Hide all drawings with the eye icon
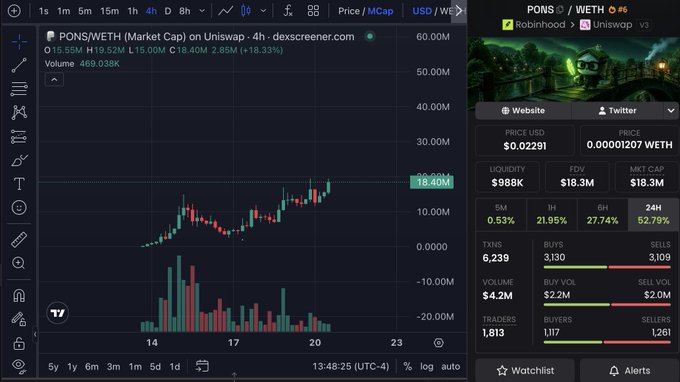Screen dimensions: 680x382 [19, 366]
